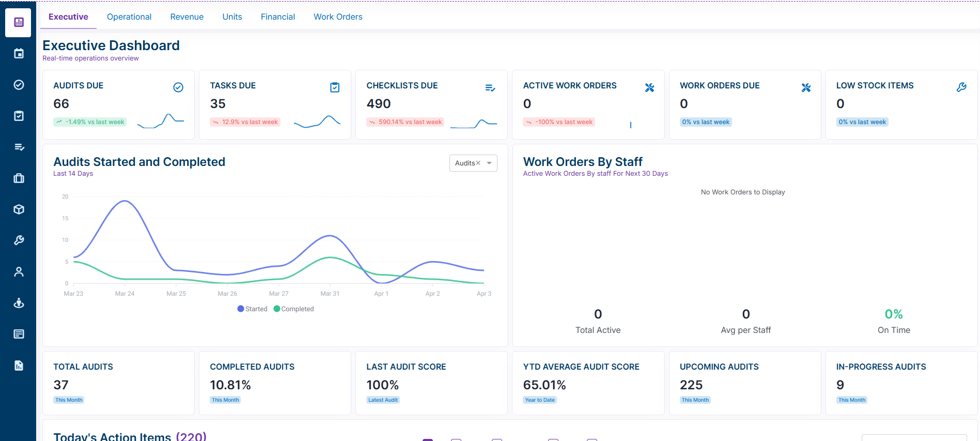Open the calendar icon in sidebar
The width and height of the screenshot is (980, 441).
(19, 54)
